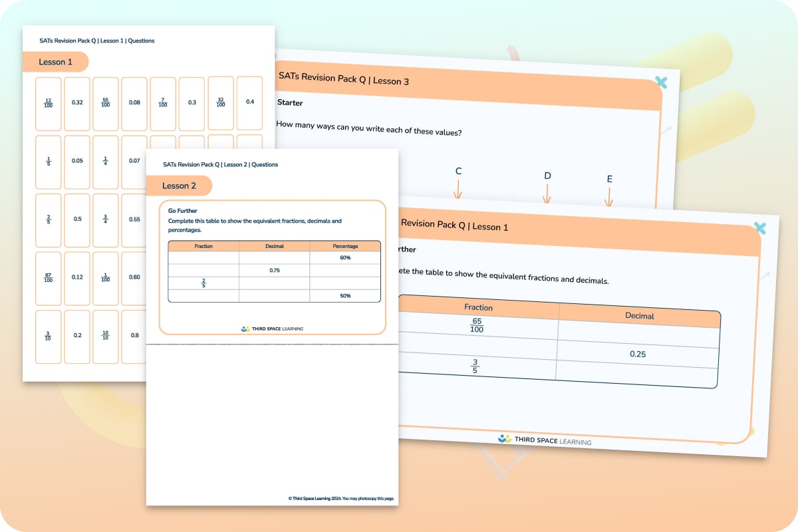Select the orange arrow under letter C

458,190
